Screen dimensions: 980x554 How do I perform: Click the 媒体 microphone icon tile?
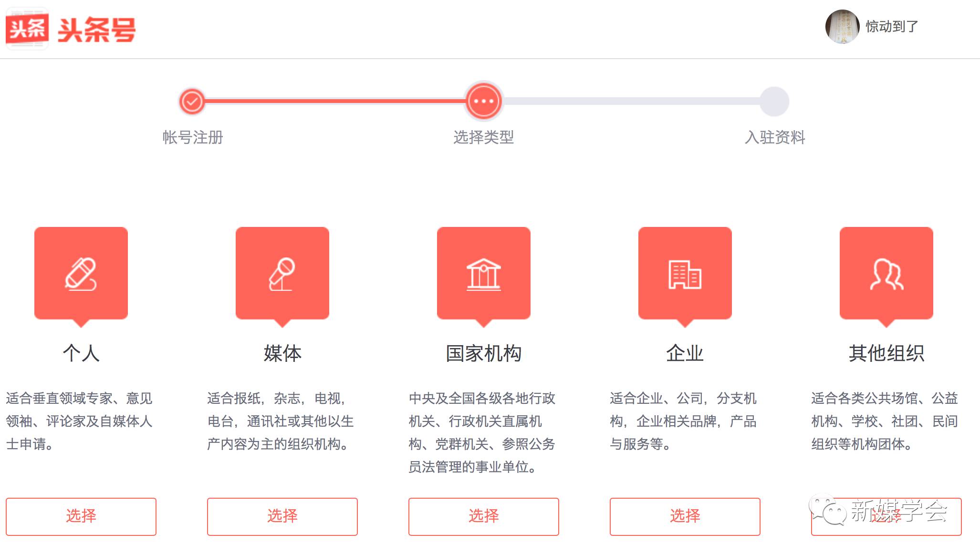point(282,274)
